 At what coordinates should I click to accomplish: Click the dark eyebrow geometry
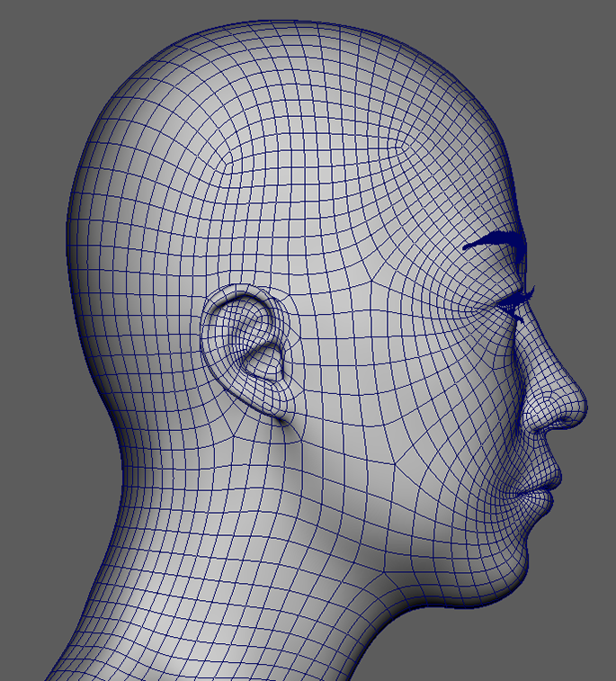pos(495,246)
